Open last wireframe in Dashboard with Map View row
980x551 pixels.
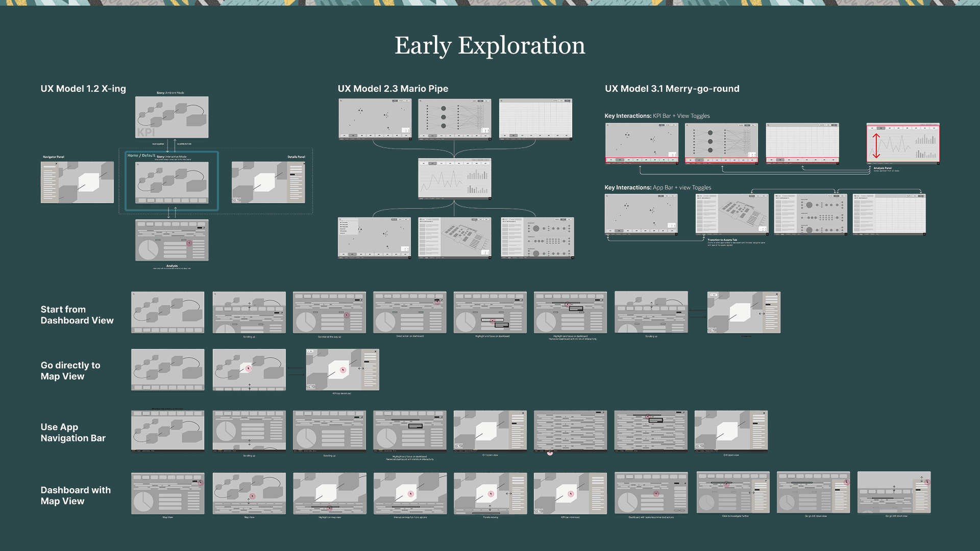pos(894,492)
